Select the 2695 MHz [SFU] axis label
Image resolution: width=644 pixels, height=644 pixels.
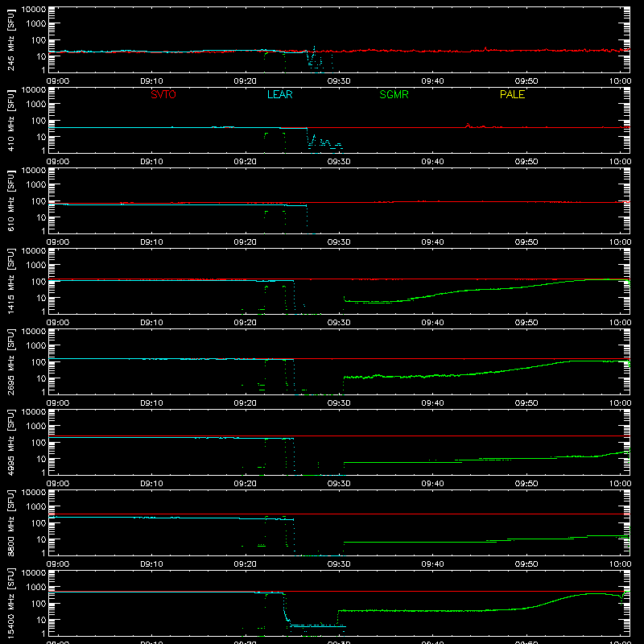(10, 361)
